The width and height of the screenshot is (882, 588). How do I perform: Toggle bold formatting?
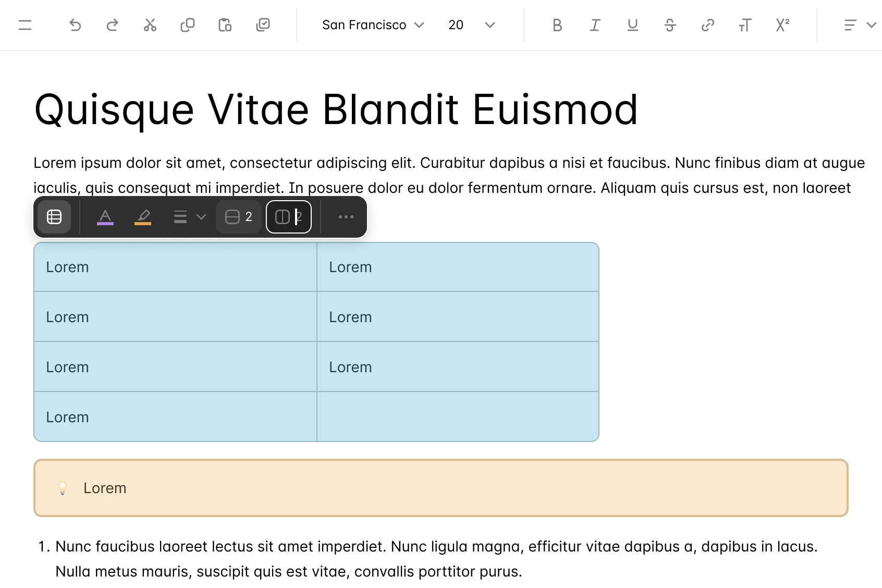coord(557,25)
